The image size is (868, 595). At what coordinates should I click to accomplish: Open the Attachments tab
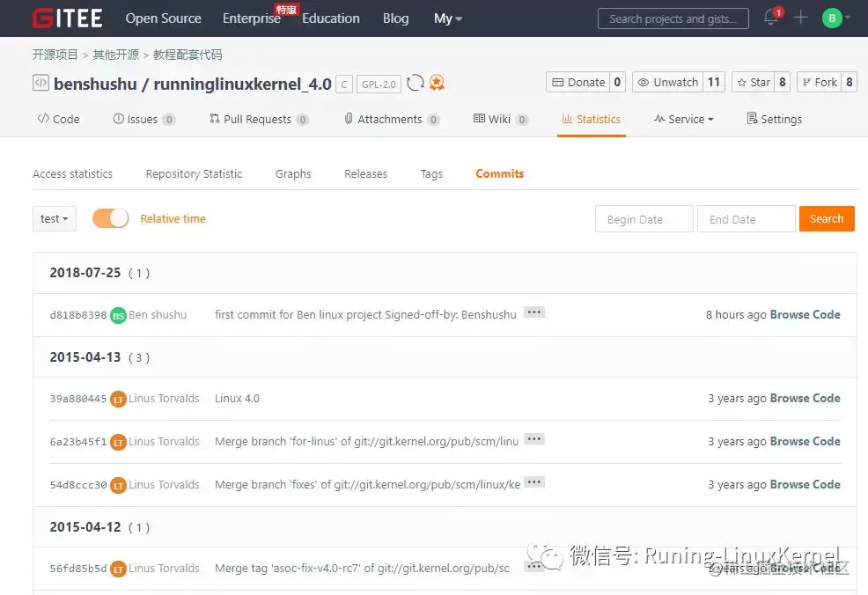[x=392, y=119]
